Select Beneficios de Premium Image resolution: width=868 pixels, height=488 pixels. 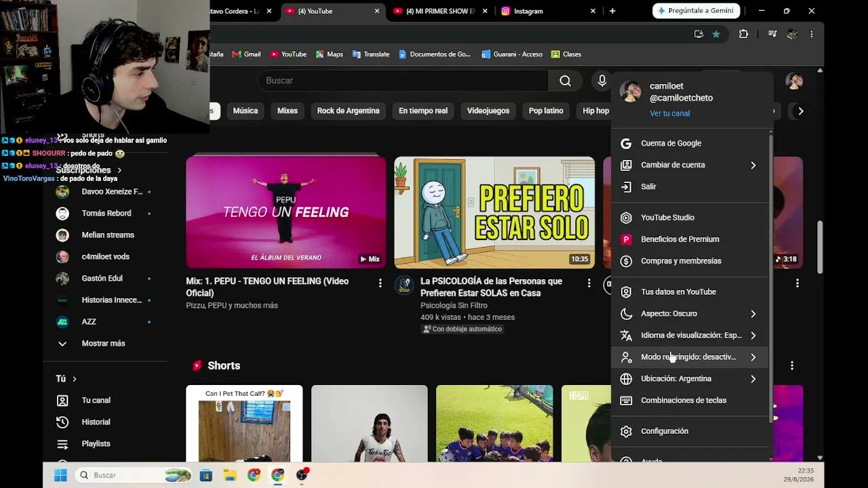tap(690, 239)
